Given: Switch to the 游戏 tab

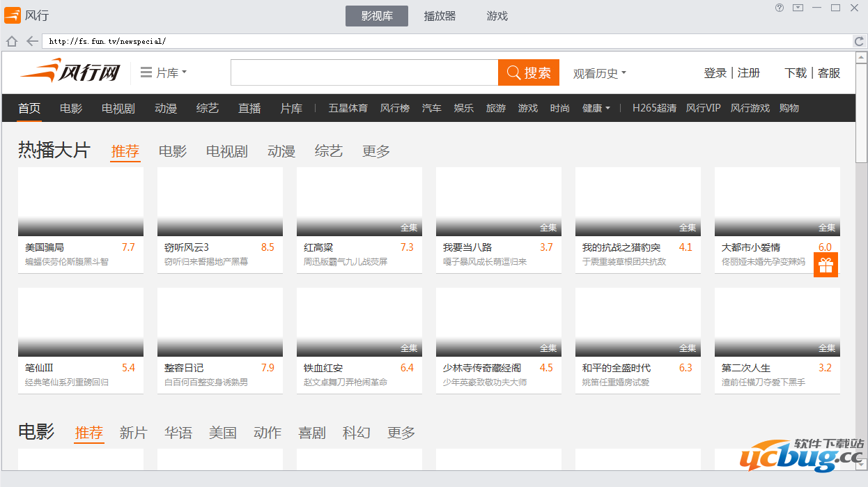Looking at the screenshot, I should pos(497,15).
